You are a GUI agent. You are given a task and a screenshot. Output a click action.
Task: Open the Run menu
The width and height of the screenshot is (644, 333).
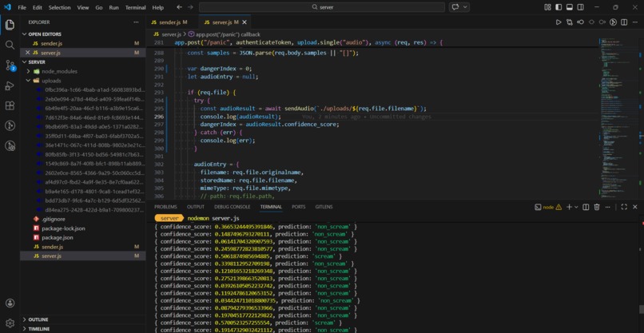point(113,7)
